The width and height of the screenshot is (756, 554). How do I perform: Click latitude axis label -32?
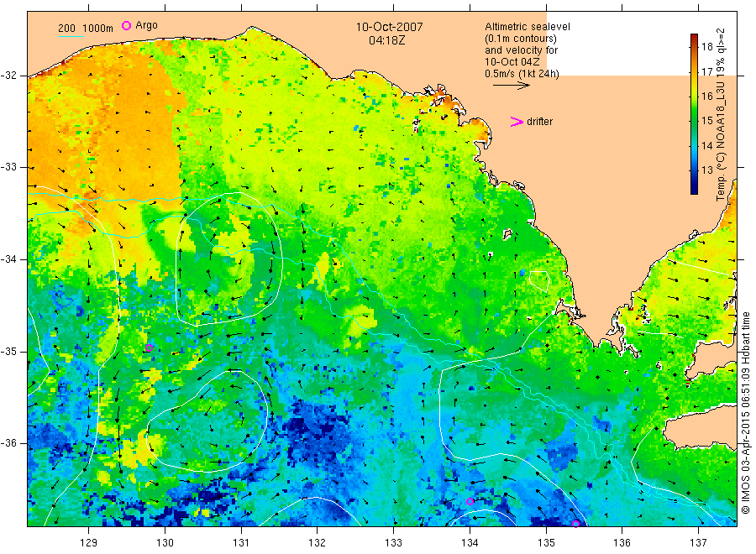pos(8,76)
